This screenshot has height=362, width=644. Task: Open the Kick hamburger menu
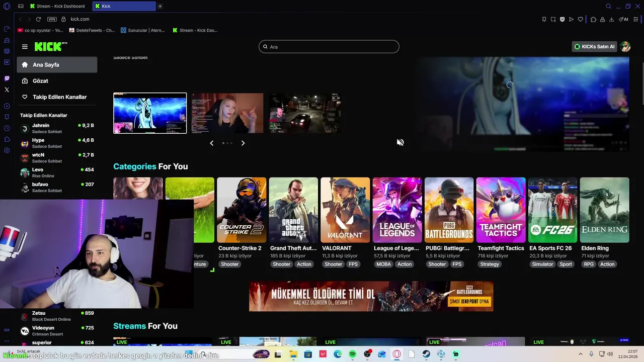pyautogui.click(x=25, y=47)
